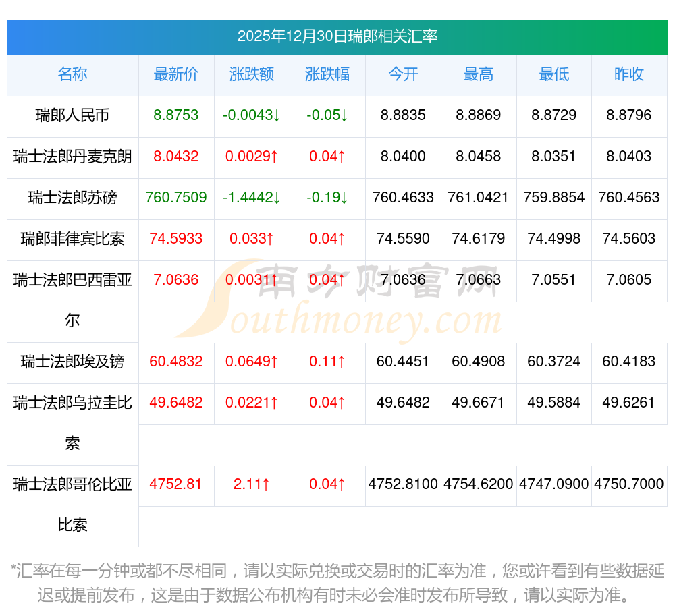Click the 0.0649 up-arrow change value
Screen dimensions: 675x616
point(252,362)
